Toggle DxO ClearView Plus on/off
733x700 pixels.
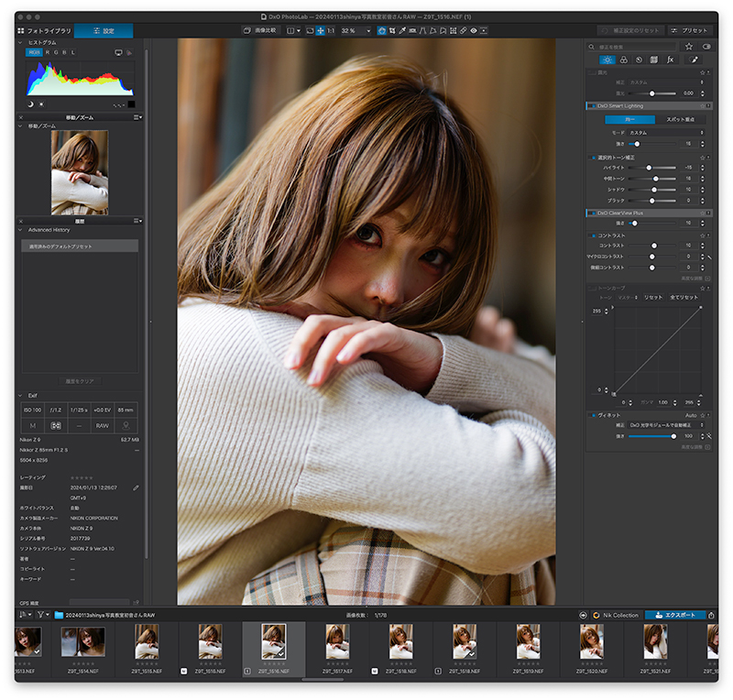point(593,213)
